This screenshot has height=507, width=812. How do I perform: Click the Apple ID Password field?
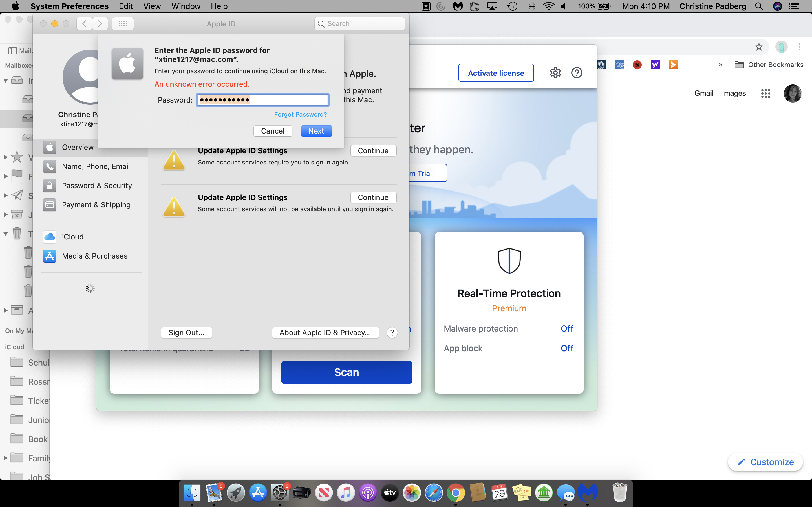pos(262,100)
